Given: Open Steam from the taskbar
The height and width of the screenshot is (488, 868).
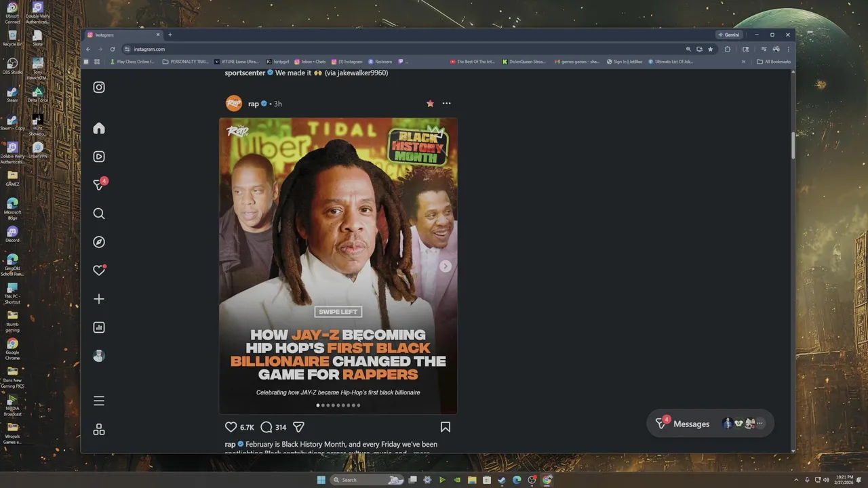Looking at the screenshot, I should [502, 480].
